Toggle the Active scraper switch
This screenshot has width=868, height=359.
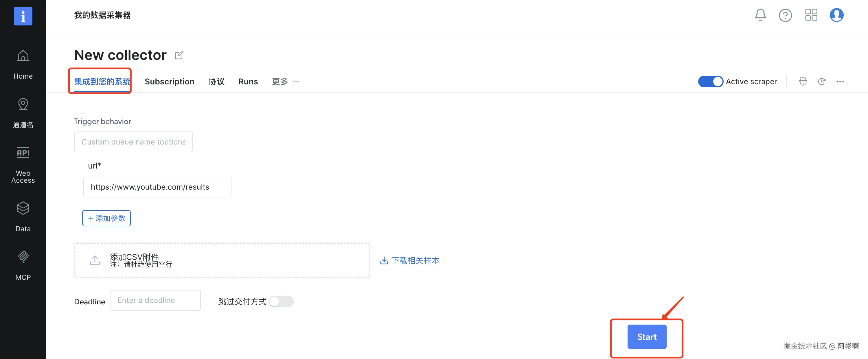pyautogui.click(x=710, y=82)
